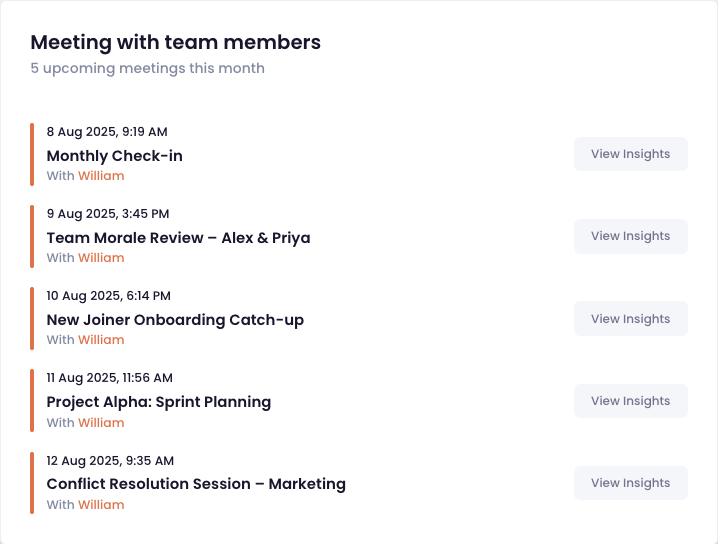Click View Insights for Monthly Check-in

pyautogui.click(x=630, y=154)
